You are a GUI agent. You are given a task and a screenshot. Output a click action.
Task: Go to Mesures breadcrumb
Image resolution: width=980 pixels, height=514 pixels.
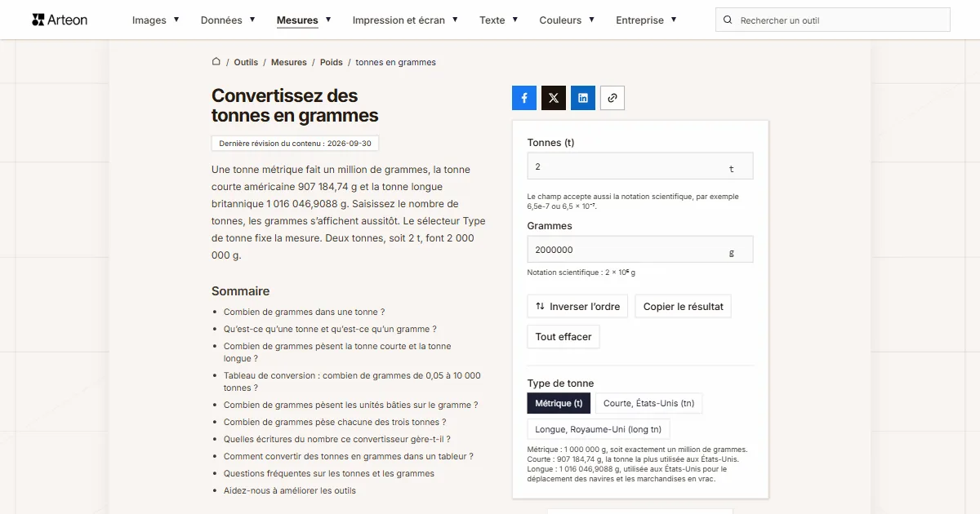point(289,62)
